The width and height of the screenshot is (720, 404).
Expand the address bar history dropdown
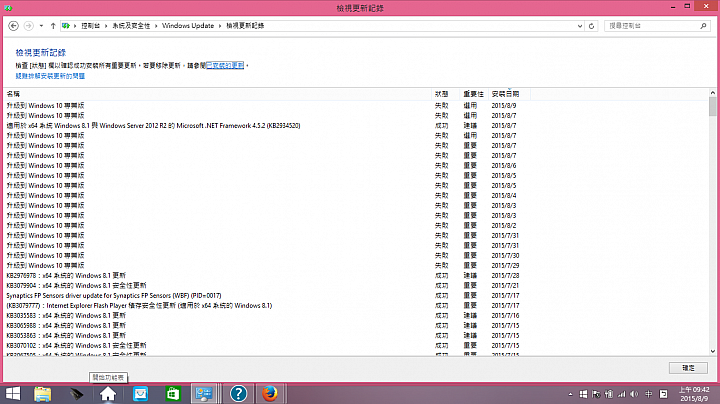point(580,26)
